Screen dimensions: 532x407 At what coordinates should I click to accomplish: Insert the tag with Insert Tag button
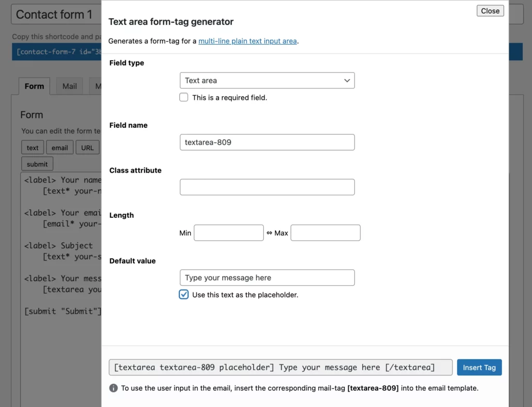479,367
